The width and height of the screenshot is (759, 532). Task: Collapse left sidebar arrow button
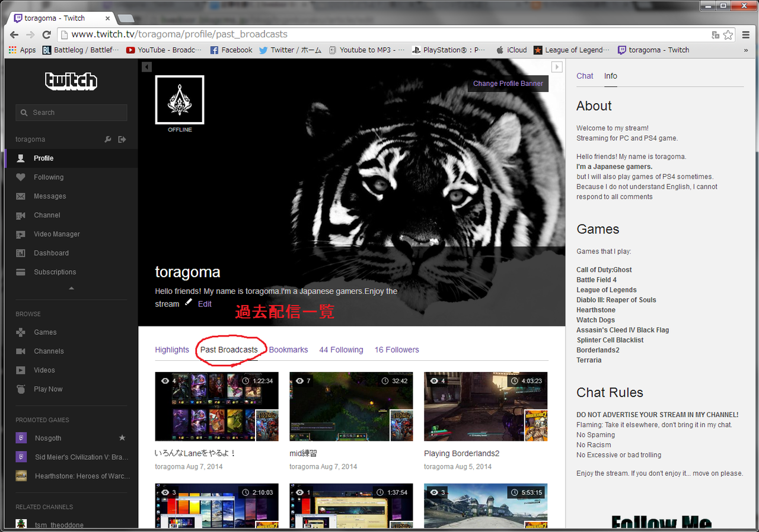pos(147,67)
